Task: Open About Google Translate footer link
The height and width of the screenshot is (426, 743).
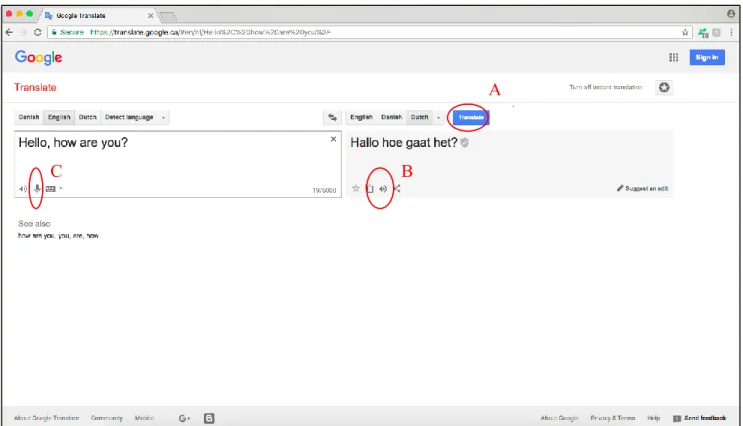Action: click(x=46, y=418)
